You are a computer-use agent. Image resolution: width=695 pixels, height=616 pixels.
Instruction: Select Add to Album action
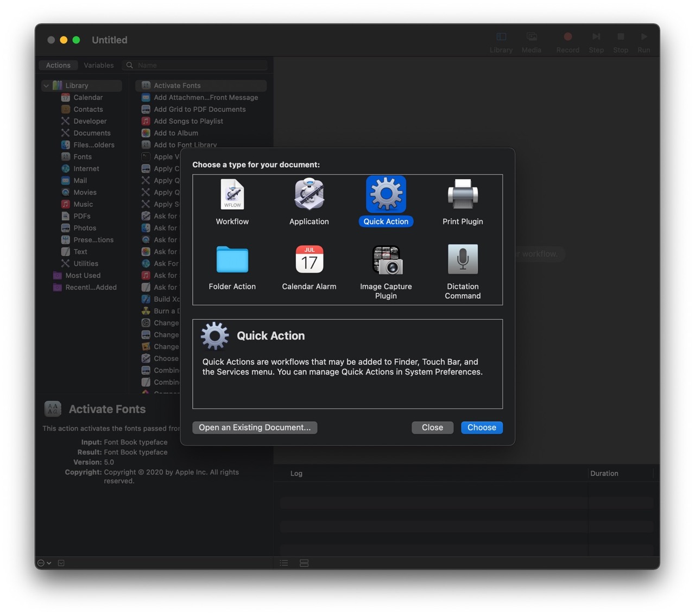(201, 134)
